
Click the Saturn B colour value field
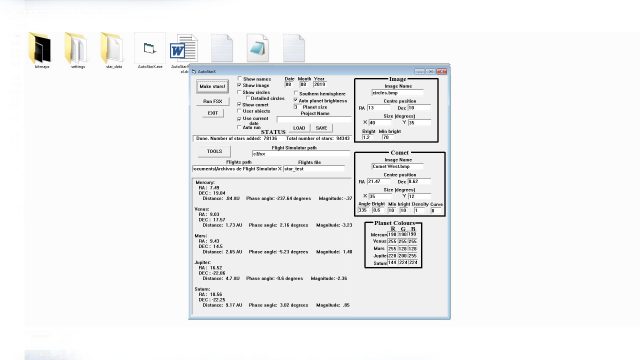(413, 262)
